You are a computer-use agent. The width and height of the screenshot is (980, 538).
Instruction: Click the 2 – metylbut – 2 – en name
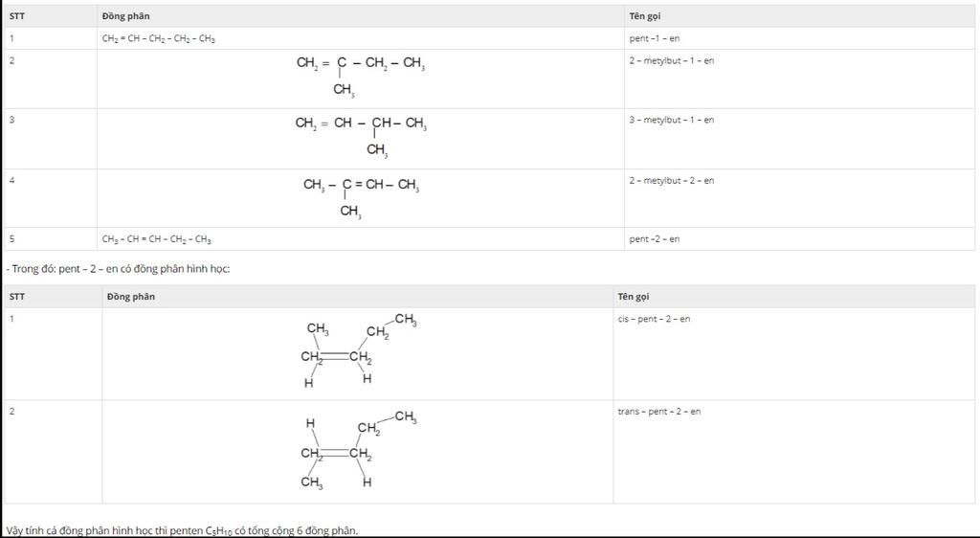coord(671,181)
